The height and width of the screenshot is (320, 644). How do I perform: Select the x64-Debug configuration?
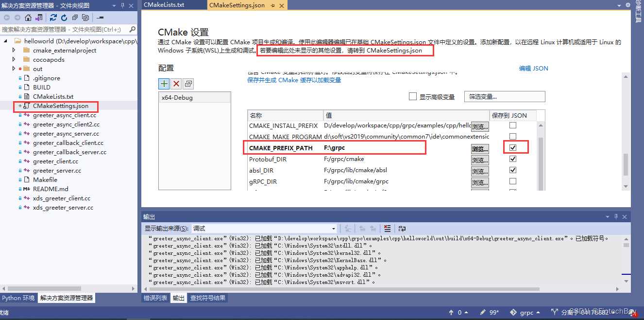coord(195,97)
